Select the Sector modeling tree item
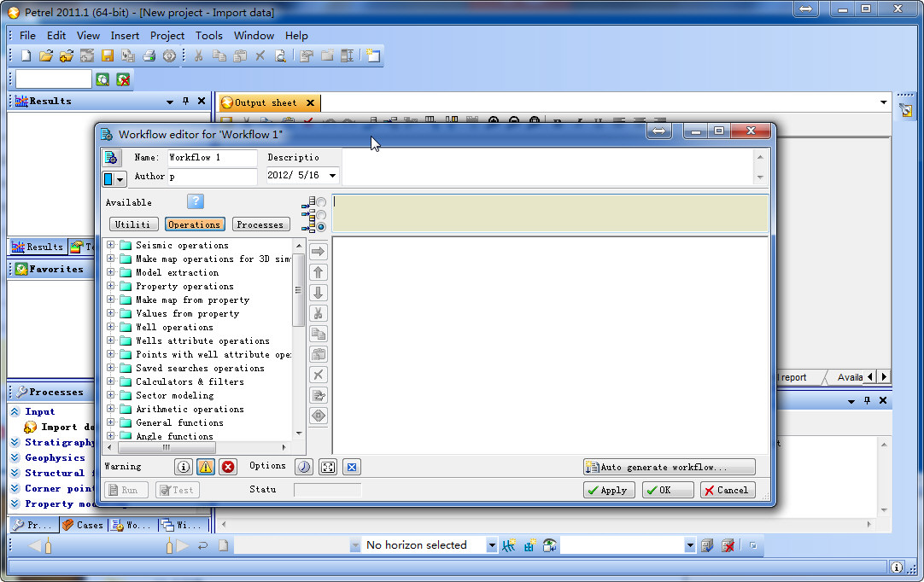 pyautogui.click(x=174, y=395)
